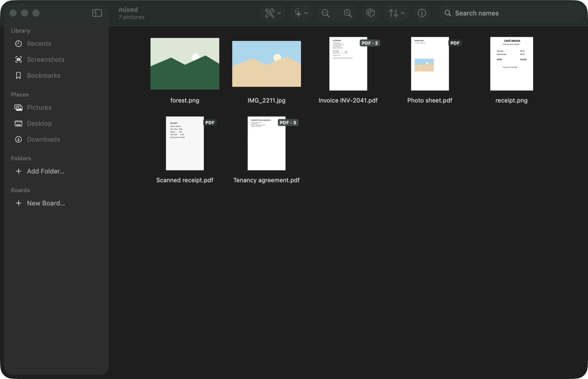This screenshot has height=379, width=588.
Task: Click the zoom out magnifier icon
Action: 326,13
